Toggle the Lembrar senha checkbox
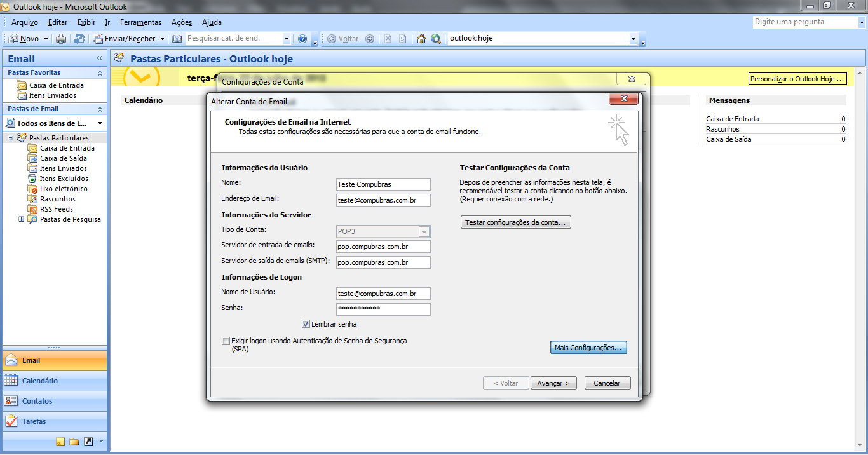 (x=306, y=324)
